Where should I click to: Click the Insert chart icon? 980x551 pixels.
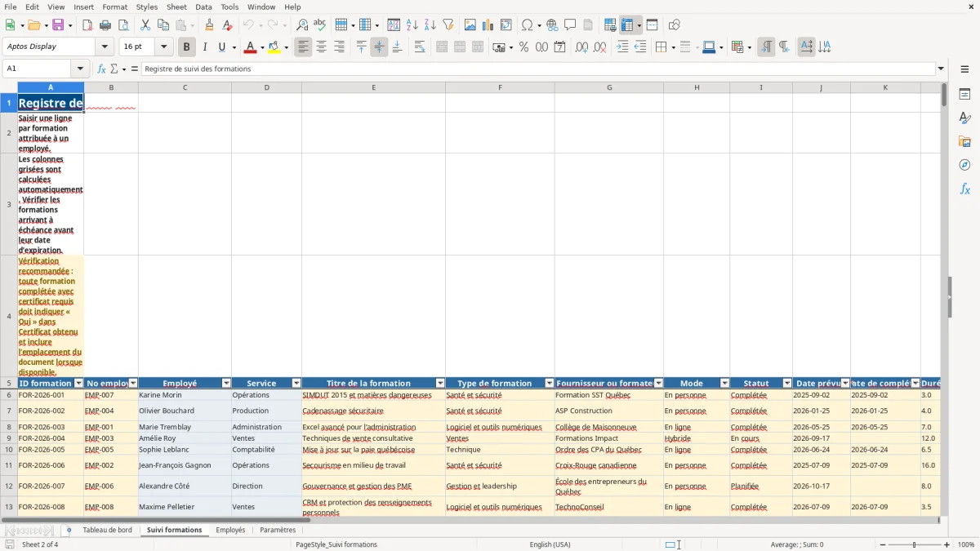coord(488,25)
